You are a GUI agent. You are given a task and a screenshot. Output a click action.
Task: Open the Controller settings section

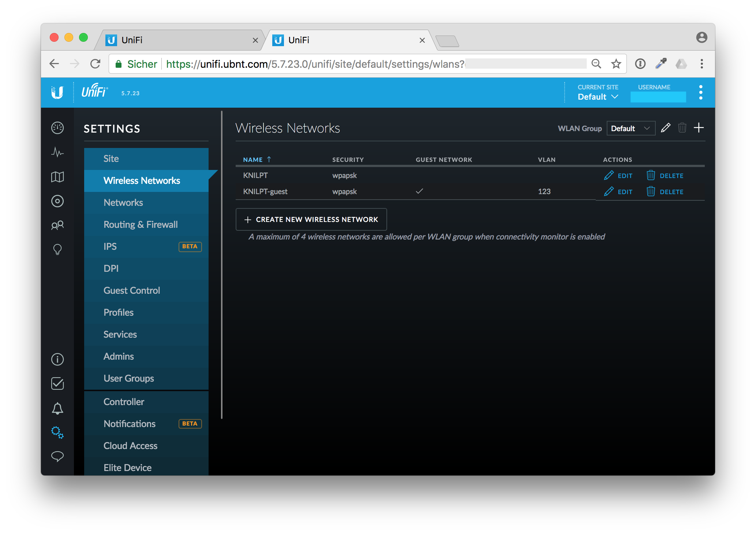click(x=146, y=402)
